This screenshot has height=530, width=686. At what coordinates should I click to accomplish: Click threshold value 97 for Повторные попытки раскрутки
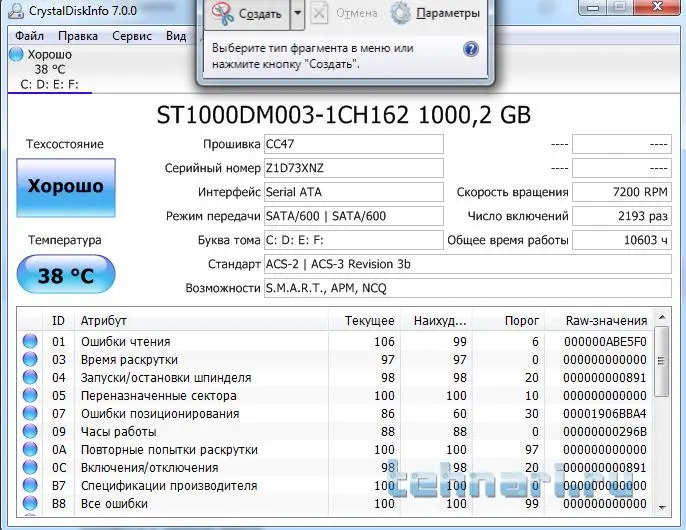pos(532,449)
